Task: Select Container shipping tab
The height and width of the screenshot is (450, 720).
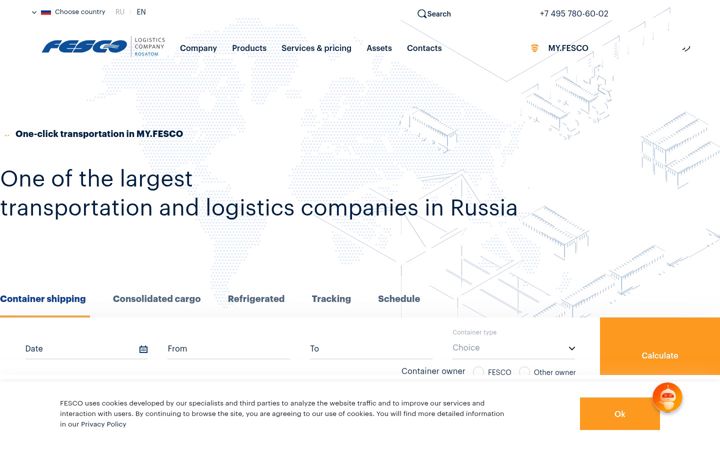Action: pyautogui.click(x=43, y=299)
